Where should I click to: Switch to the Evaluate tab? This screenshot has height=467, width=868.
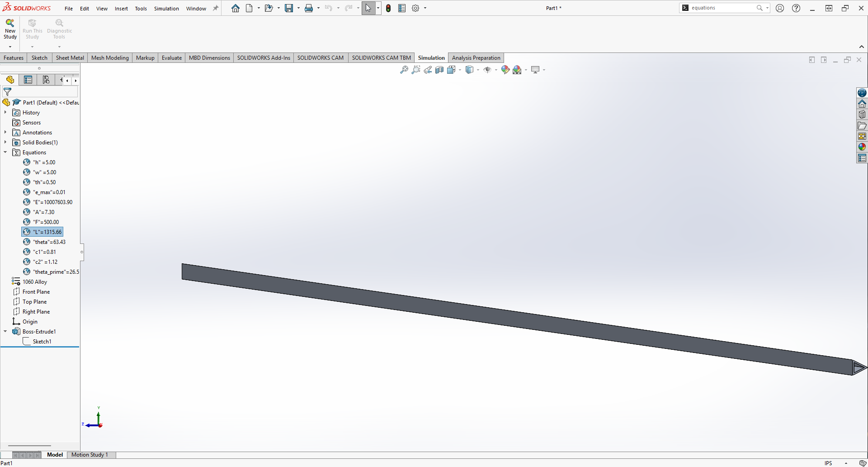pyautogui.click(x=172, y=58)
